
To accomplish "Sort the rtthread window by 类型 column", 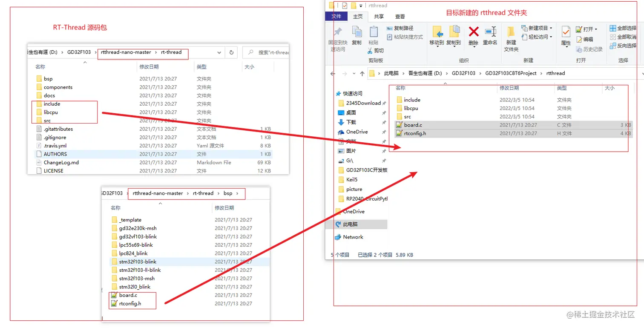I will coord(562,88).
